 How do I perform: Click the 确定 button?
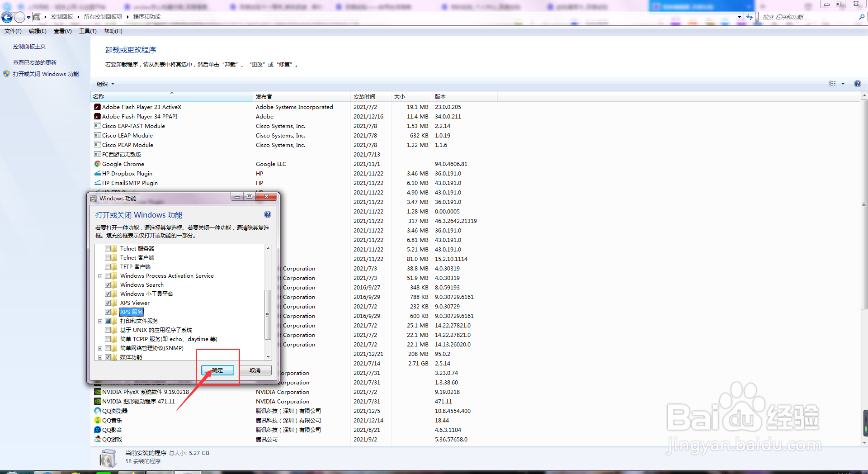pos(217,370)
